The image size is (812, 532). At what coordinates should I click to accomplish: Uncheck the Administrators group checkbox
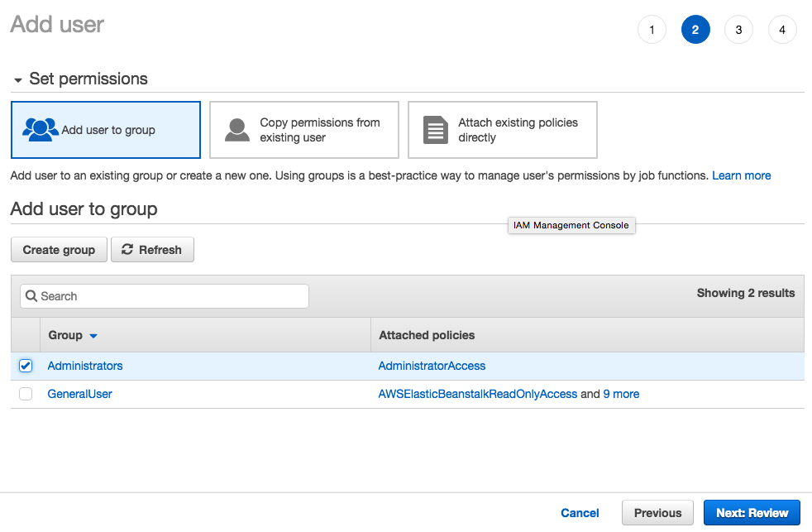point(26,366)
